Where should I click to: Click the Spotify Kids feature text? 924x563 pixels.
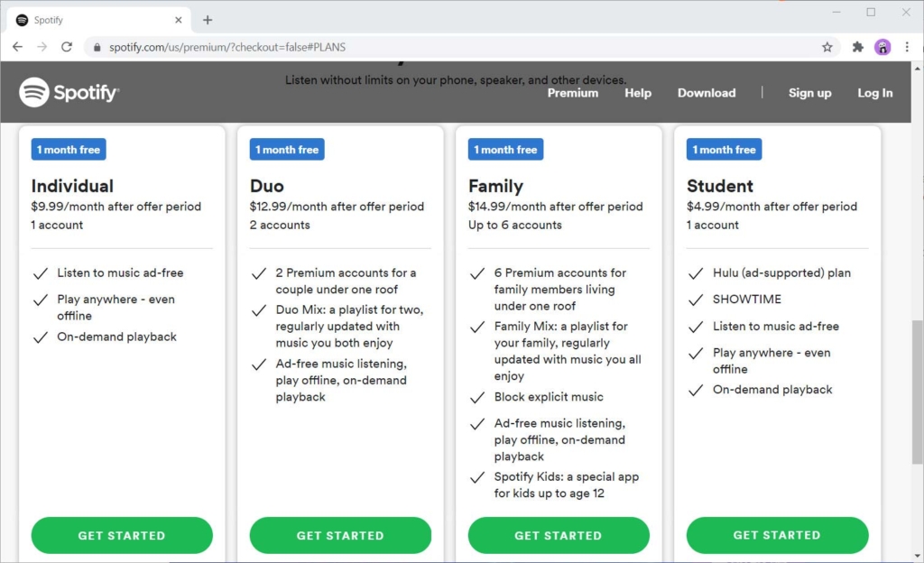[x=567, y=485]
